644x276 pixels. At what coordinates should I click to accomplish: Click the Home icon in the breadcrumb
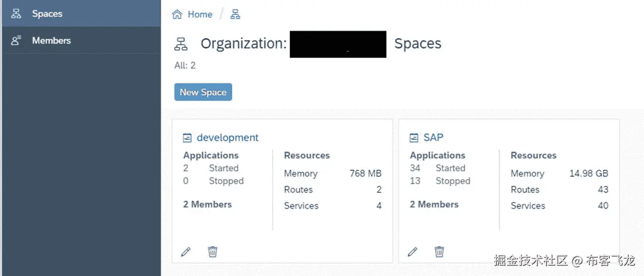click(177, 14)
